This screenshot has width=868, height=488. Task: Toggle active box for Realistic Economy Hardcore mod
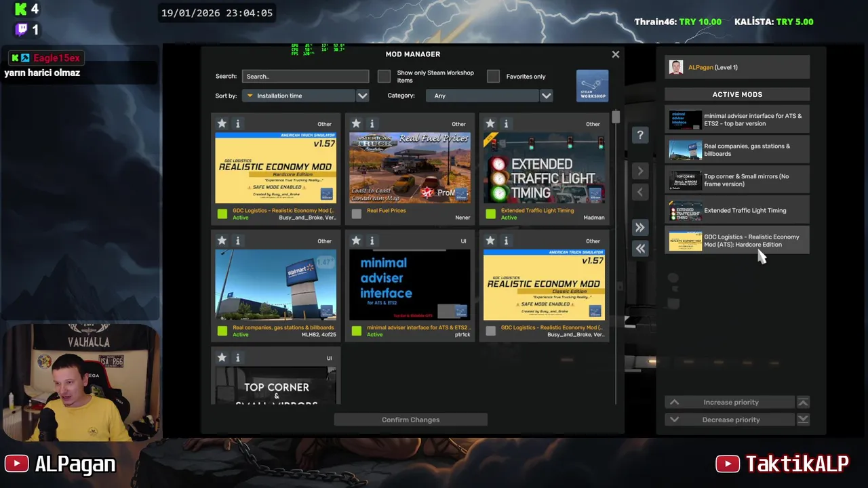pos(222,214)
